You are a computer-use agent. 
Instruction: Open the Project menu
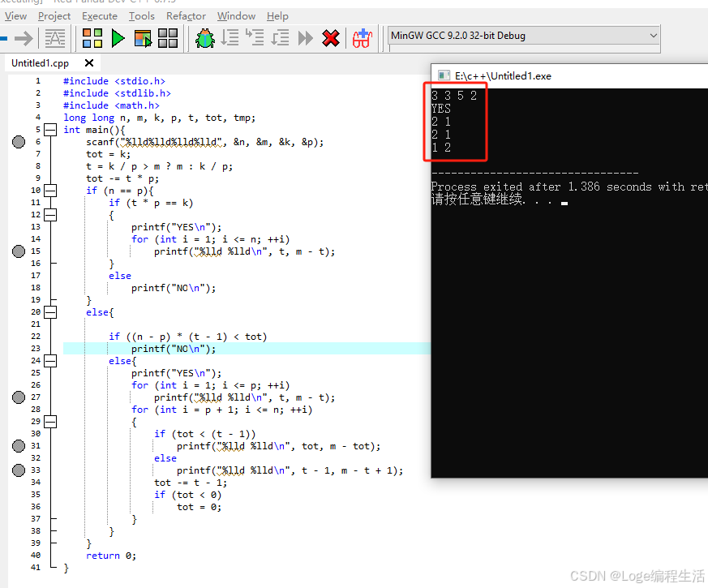(x=54, y=16)
